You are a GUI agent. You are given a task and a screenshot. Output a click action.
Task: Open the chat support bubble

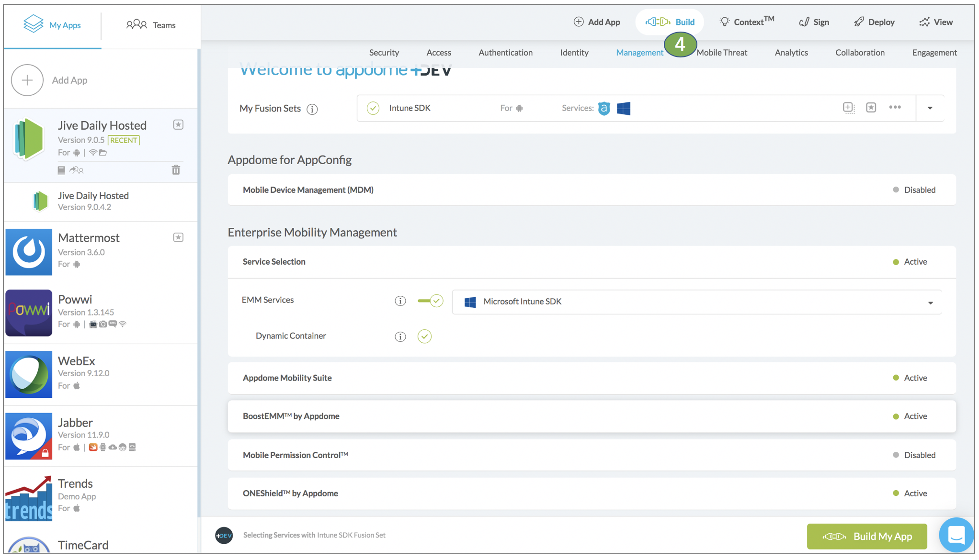pos(956,535)
